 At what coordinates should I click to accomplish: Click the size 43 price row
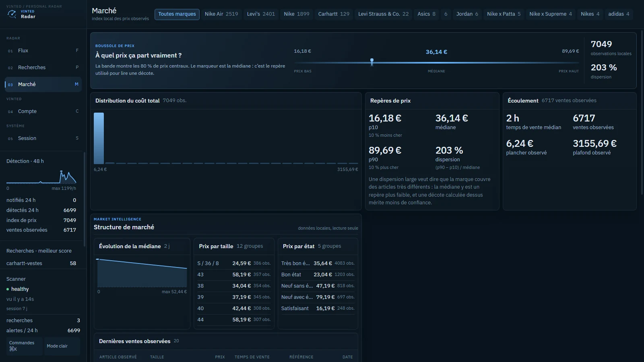(x=234, y=275)
